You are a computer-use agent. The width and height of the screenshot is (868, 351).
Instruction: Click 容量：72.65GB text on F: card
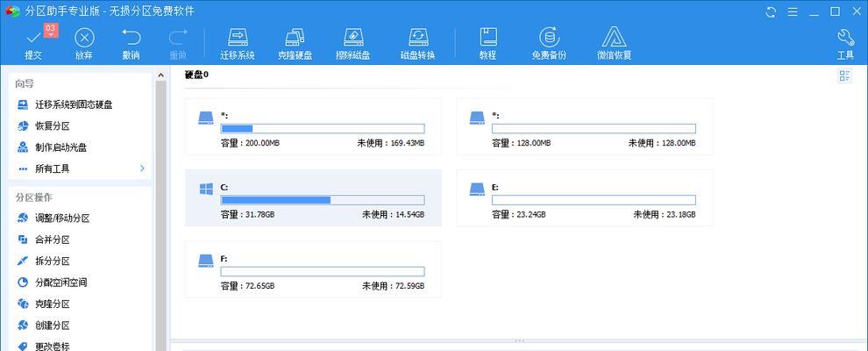247,286
